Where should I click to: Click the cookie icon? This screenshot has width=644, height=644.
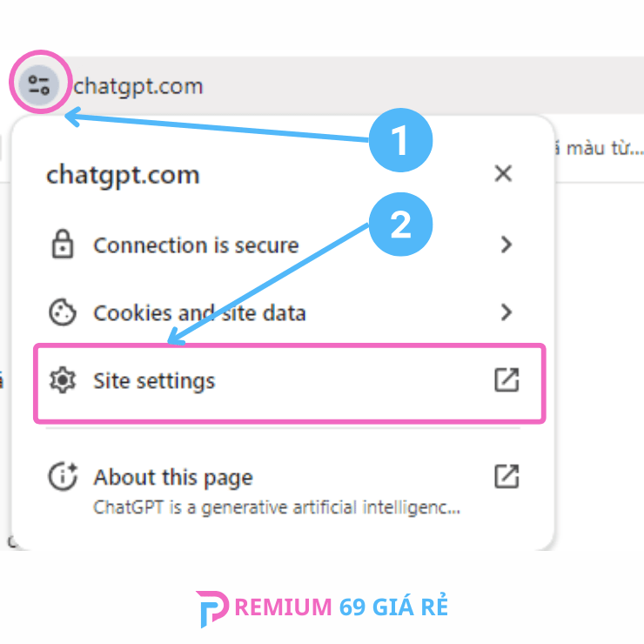[x=62, y=312]
